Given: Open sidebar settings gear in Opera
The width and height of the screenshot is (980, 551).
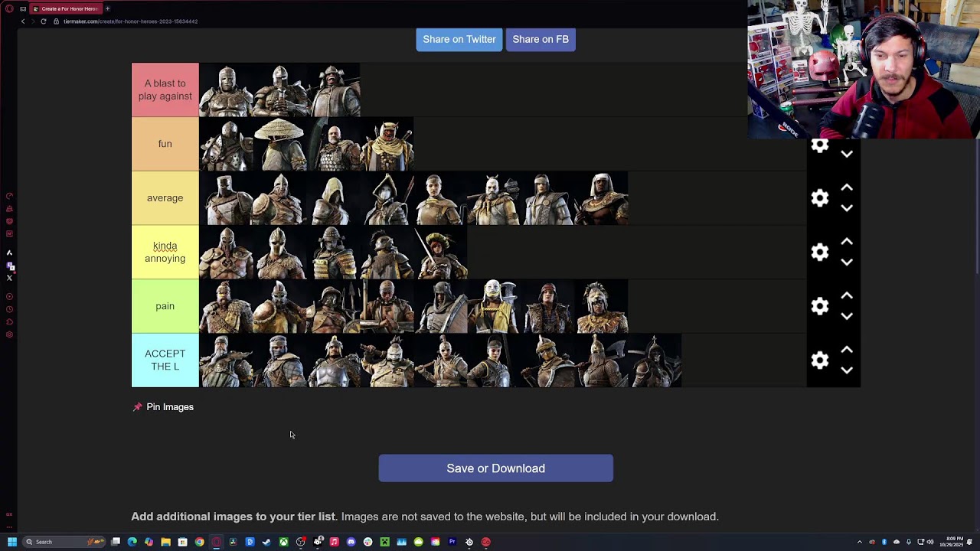Looking at the screenshot, I should [9, 334].
